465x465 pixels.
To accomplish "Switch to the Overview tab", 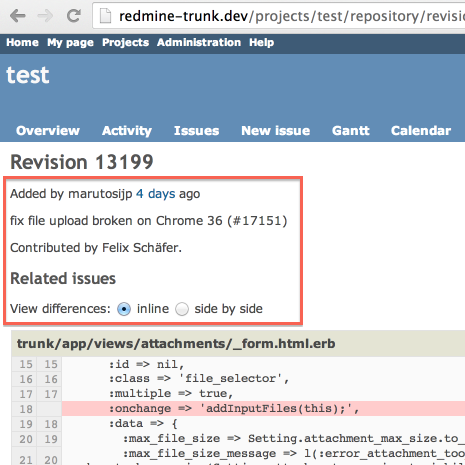I will [48, 130].
